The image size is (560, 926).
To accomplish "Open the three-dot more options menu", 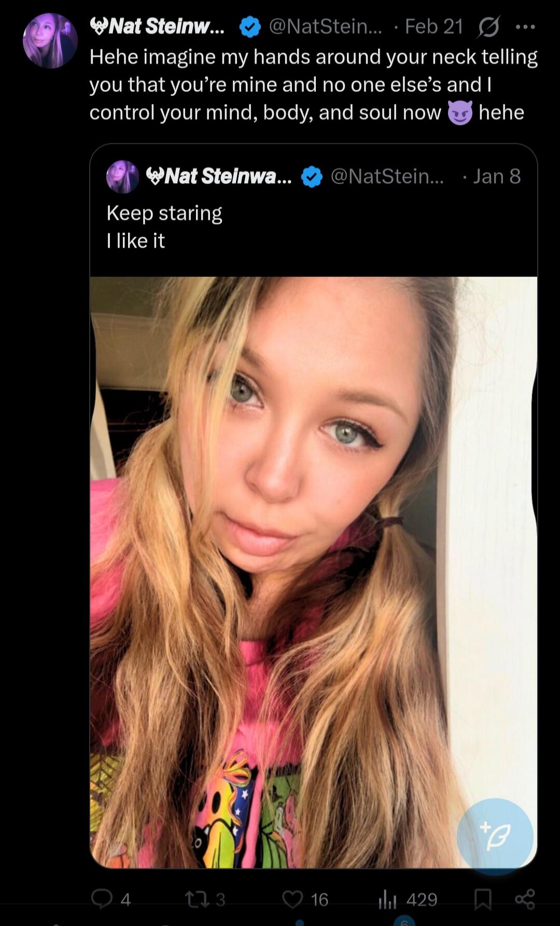I will (x=525, y=27).
